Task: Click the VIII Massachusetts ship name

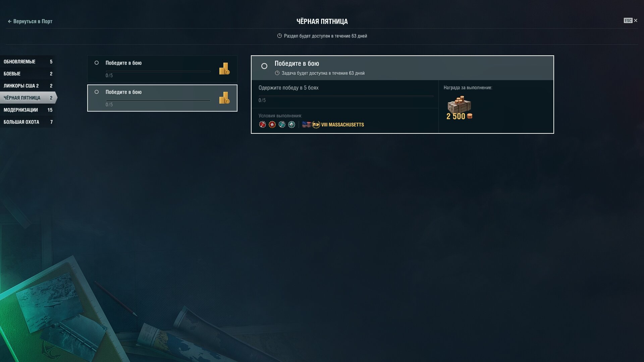Action: [342, 125]
